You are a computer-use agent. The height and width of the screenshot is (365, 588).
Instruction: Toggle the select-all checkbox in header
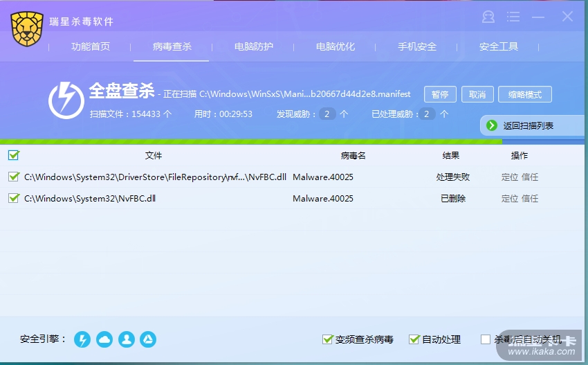pyautogui.click(x=14, y=154)
